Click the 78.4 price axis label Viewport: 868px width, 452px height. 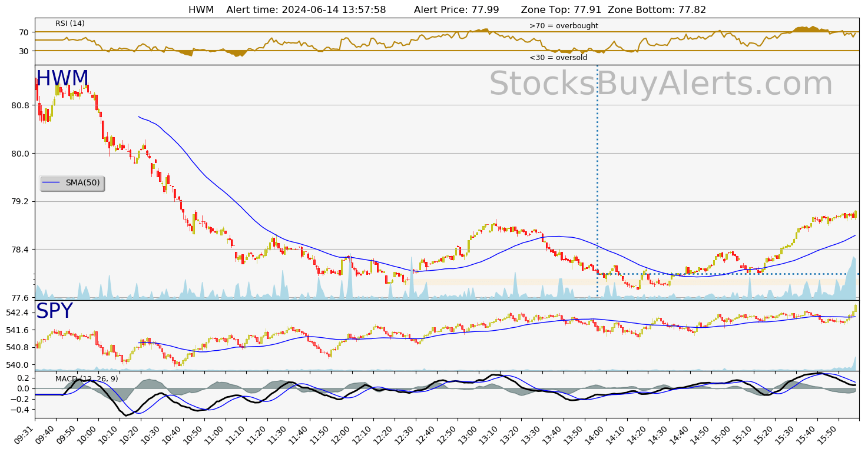[x=19, y=250]
